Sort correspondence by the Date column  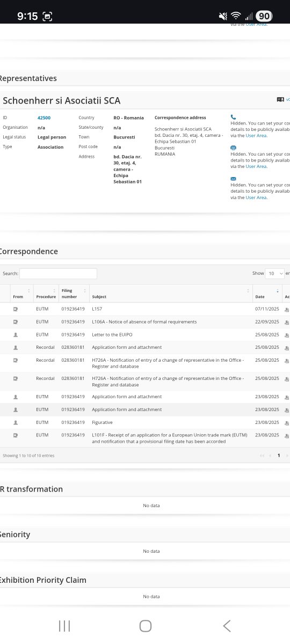coord(267,294)
